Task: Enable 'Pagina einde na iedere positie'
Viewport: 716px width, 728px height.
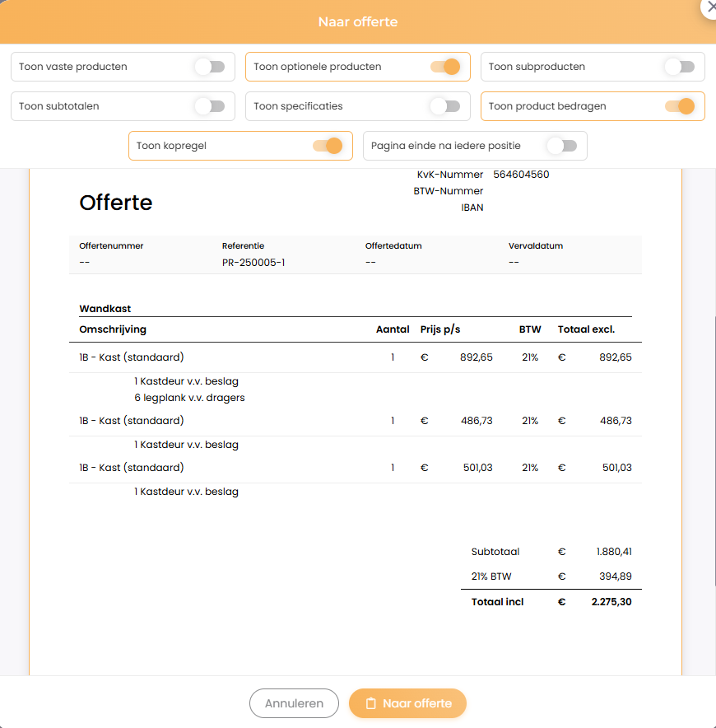Action: coord(562,146)
